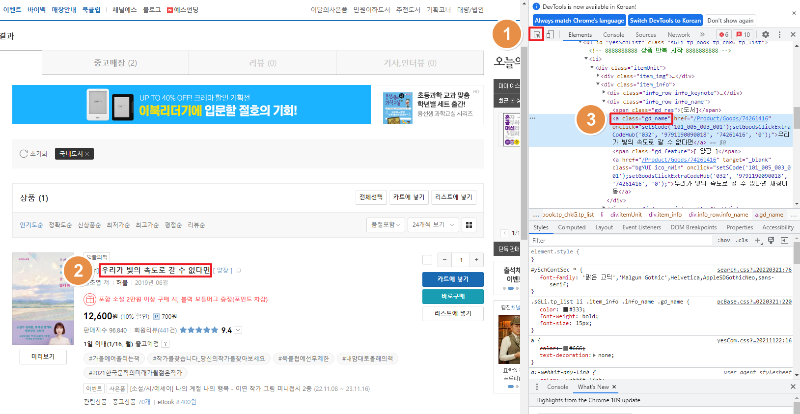The height and width of the screenshot is (414, 800).
Task: Close the DevTools panel with X
Action: click(792, 34)
